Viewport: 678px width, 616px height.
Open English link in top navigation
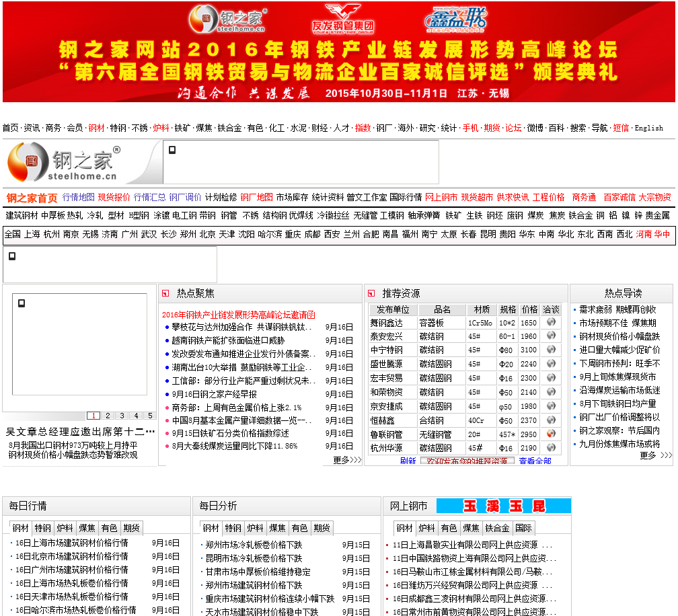click(648, 128)
